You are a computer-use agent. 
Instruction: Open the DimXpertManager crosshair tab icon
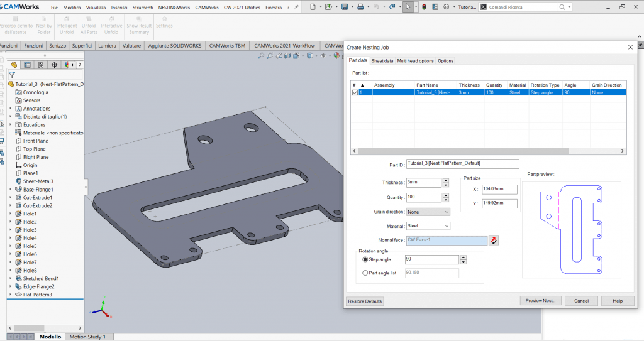54,65
